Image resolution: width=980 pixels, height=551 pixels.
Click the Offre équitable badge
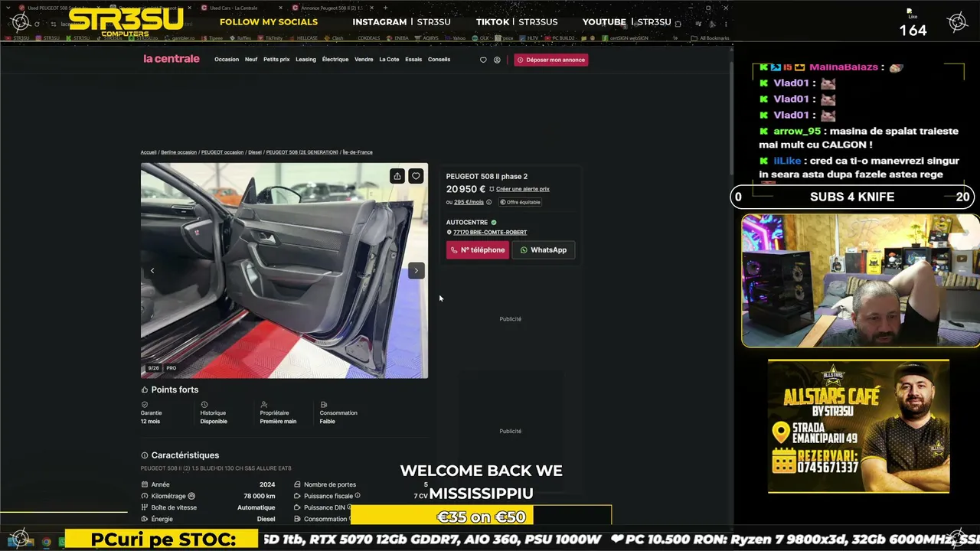coord(521,202)
